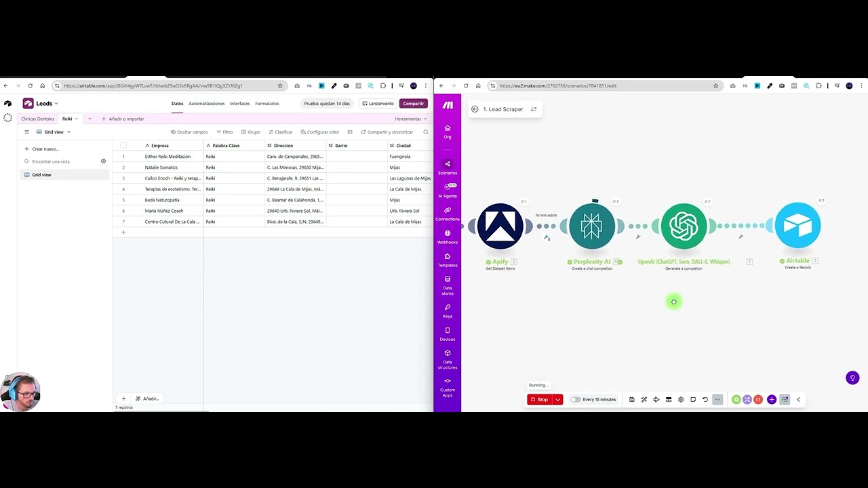868x488 pixels.
Task: Click the Compartir button
Action: [x=413, y=104]
